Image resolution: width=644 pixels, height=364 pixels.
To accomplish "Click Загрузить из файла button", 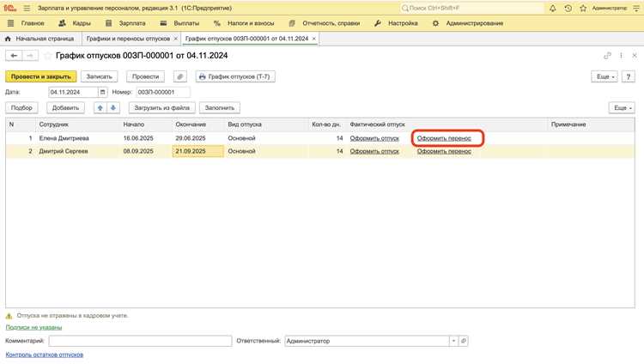I will (161, 107).
